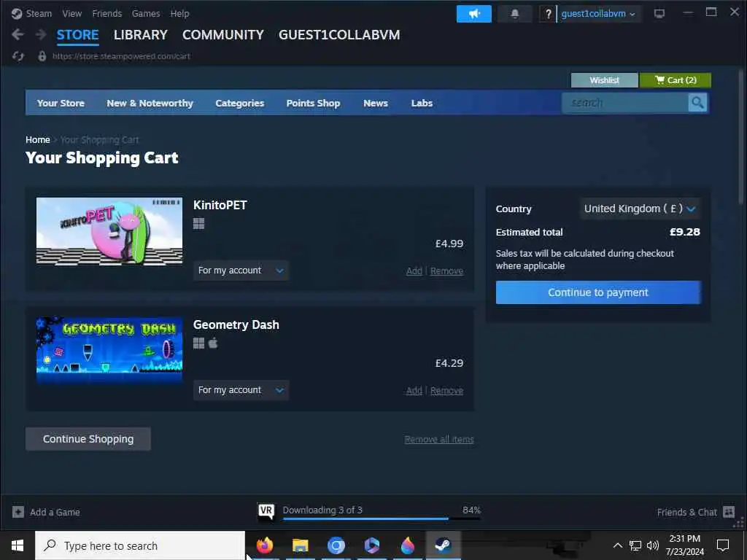
Task: Click the Geometry Dash thumbnail image
Action: [x=109, y=351]
